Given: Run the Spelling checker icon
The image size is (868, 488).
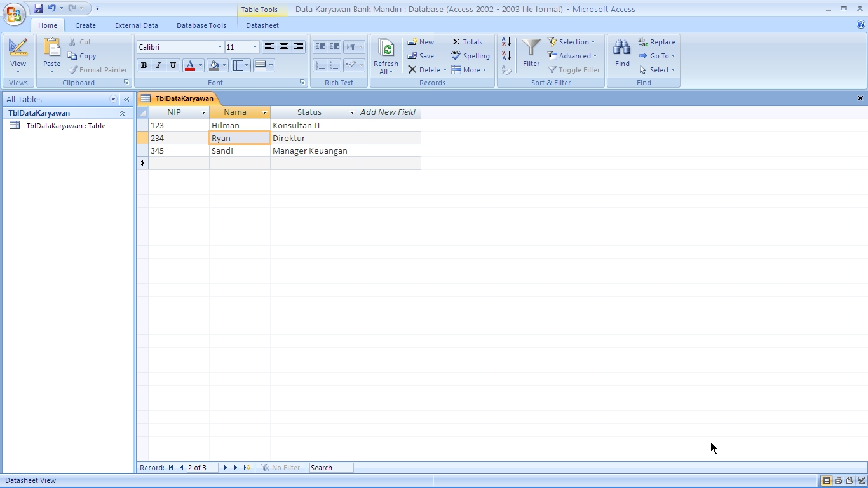Looking at the screenshot, I should point(470,56).
